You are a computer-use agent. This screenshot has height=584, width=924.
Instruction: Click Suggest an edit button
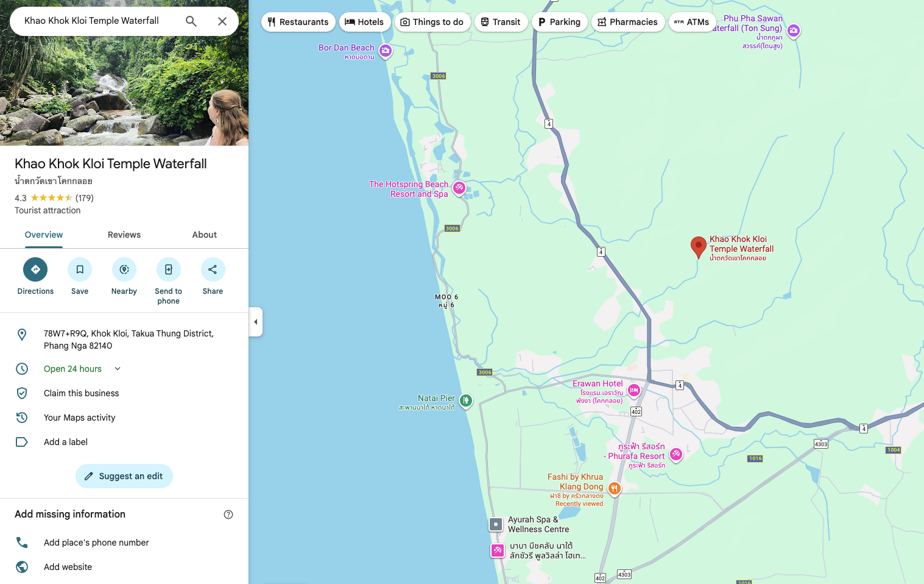point(124,476)
